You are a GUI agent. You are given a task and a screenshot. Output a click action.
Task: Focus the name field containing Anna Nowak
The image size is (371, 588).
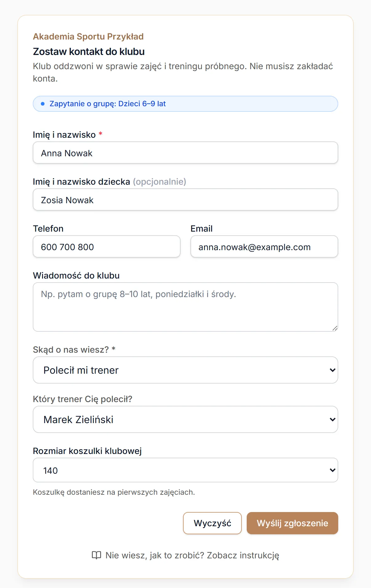click(185, 153)
